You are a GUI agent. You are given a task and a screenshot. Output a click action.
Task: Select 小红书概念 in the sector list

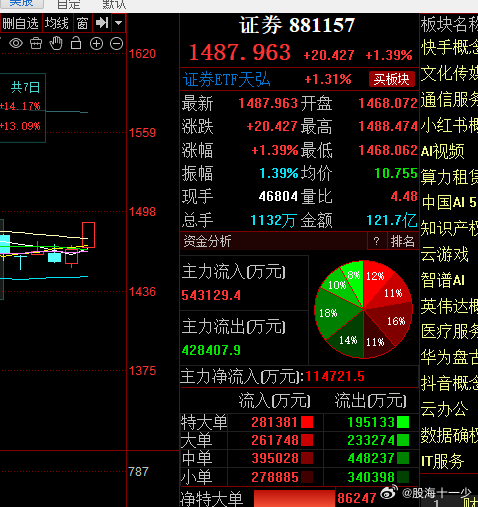click(x=449, y=125)
